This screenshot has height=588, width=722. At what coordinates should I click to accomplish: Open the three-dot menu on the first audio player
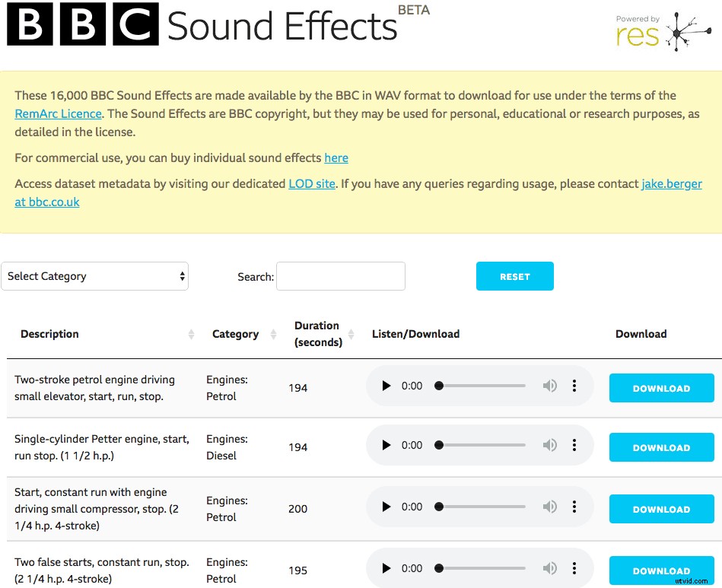[x=574, y=386]
